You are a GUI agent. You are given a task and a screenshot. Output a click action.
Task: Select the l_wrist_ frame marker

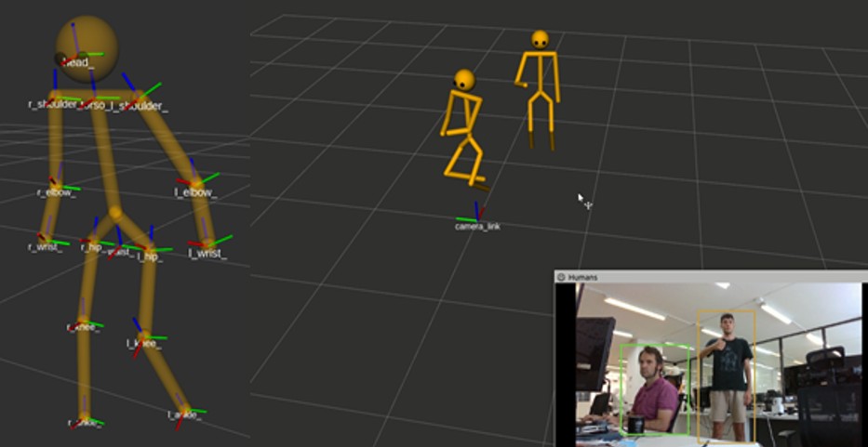(206, 244)
